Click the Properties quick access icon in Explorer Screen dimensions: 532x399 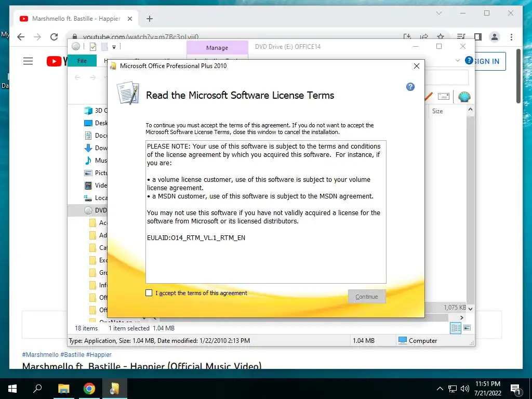coord(92,47)
